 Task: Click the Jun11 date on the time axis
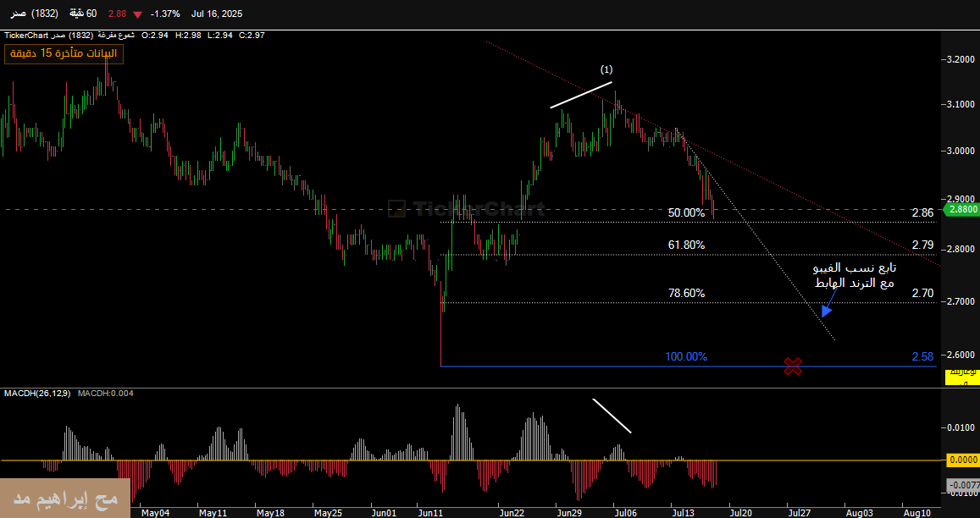430,512
